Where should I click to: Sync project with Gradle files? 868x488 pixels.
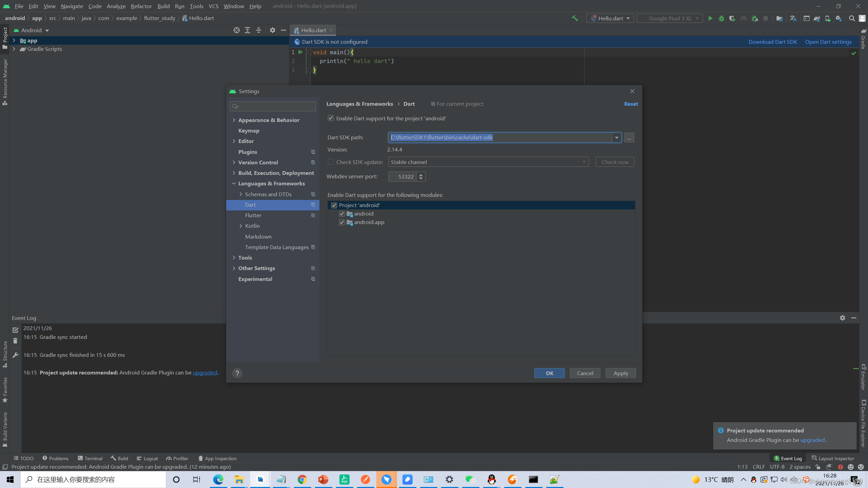(816, 18)
